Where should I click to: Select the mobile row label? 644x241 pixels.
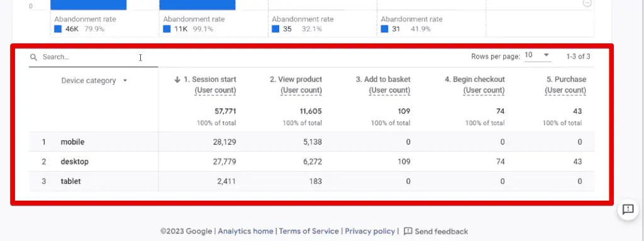(73, 142)
